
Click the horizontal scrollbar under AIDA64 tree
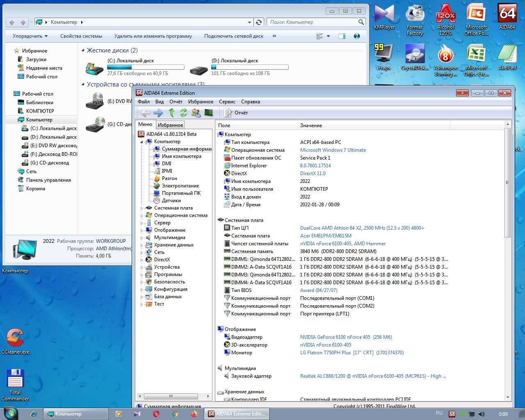click(x=171, y=396)
